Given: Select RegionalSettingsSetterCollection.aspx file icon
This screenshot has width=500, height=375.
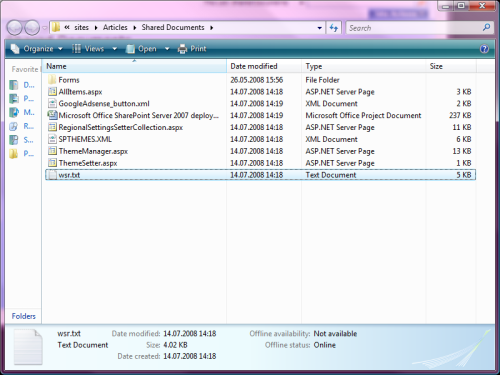Looking at the screenshot, I should click(x=52, y=127).
